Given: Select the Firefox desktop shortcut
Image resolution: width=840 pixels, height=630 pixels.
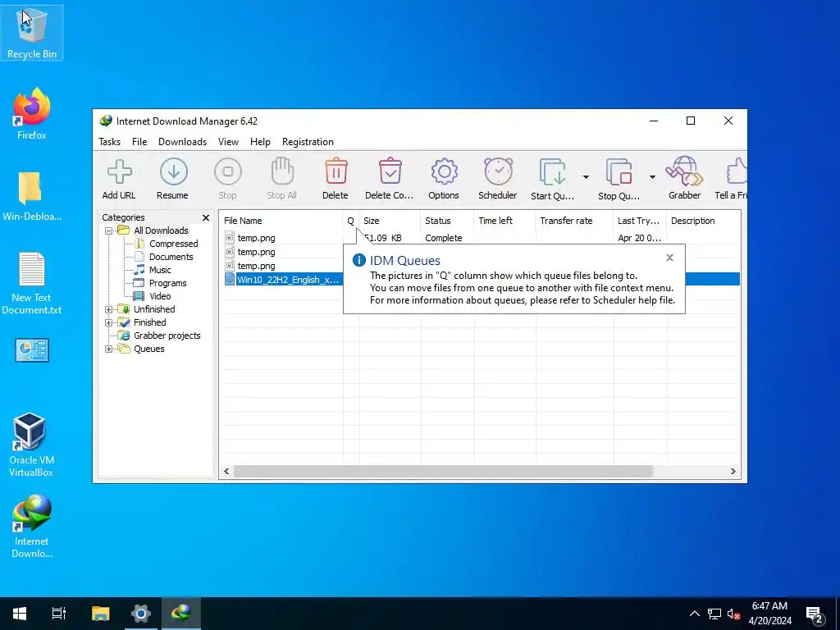Looking at the screenshot, I should [32, 114].
